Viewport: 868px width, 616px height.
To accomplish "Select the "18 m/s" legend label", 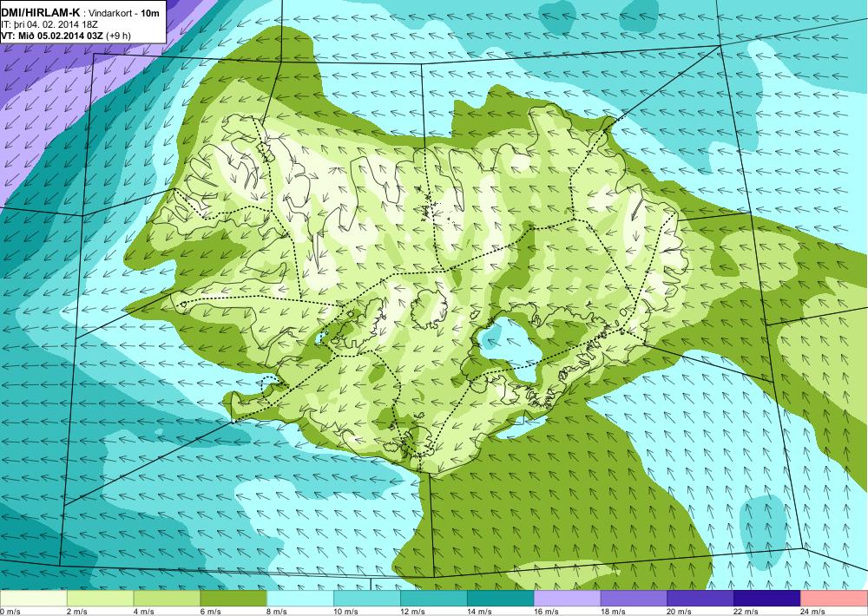I will (613, 611).
